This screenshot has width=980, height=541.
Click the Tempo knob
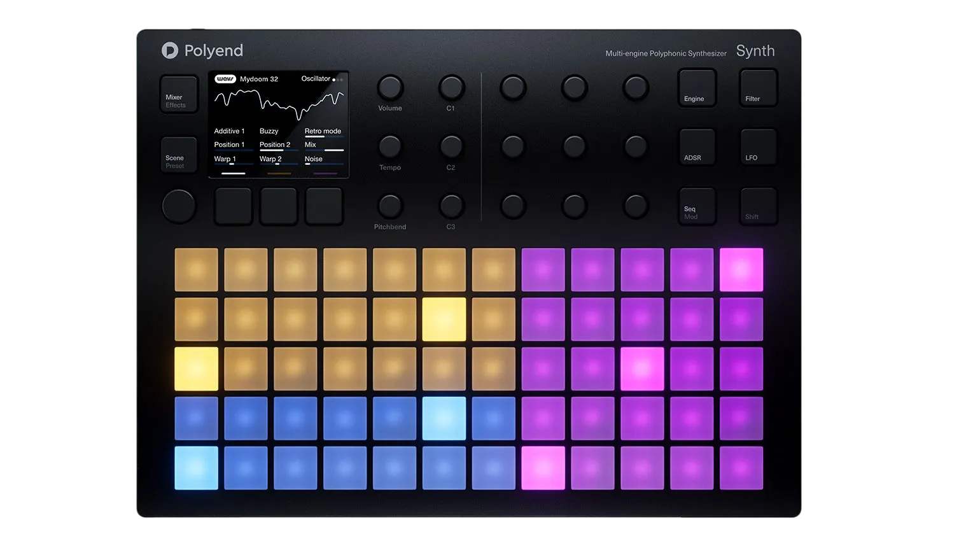coord(390,146)
